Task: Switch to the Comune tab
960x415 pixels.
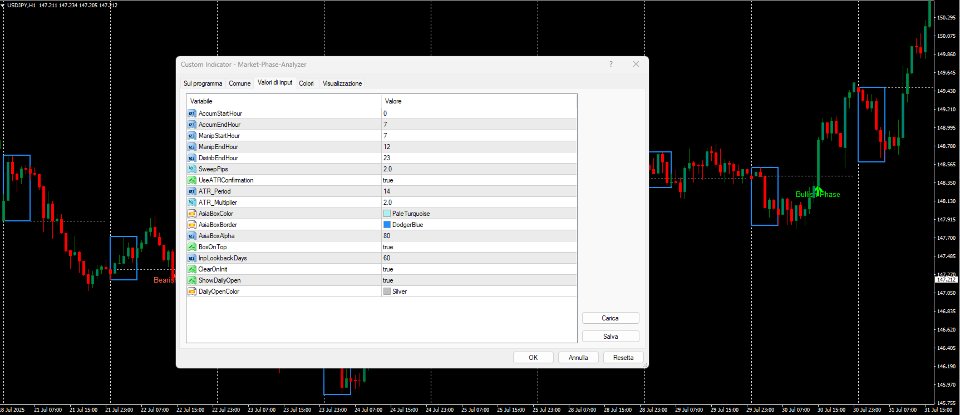Action: tap(239, 83)
